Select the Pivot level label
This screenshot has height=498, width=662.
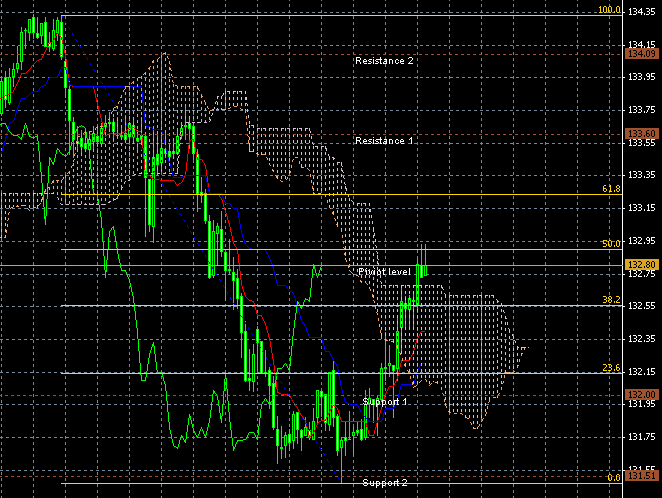pos(384,272)
